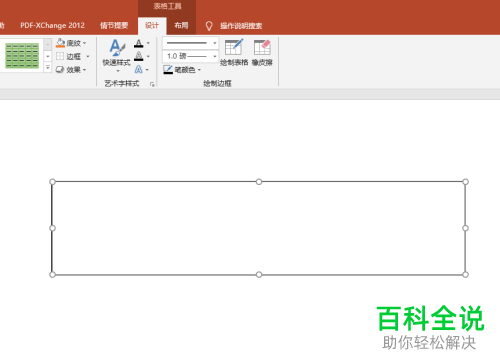
Task: Expand the 边框 borders dropdown arrow
Action: (88, 56)
